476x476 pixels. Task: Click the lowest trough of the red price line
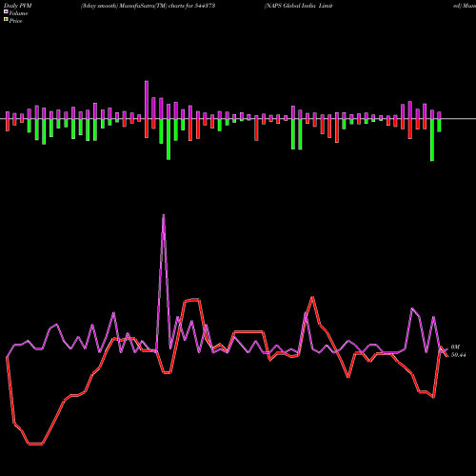35,444
